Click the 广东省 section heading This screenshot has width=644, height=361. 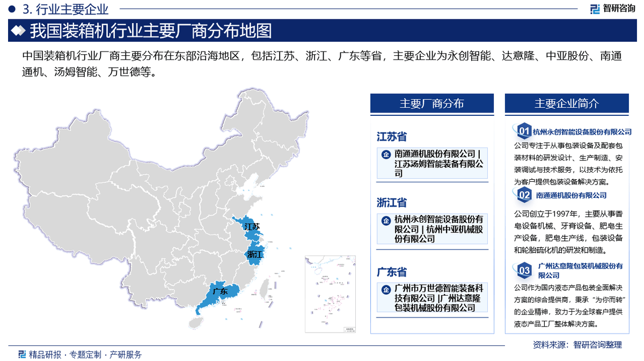pyautogui.click(x=391, y=272)
